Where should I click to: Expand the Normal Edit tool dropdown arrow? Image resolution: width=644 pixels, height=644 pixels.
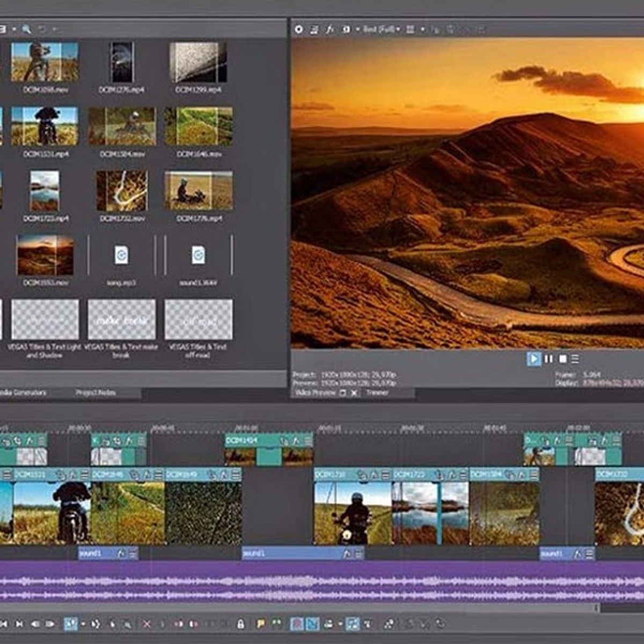click(x=83, y=624)
